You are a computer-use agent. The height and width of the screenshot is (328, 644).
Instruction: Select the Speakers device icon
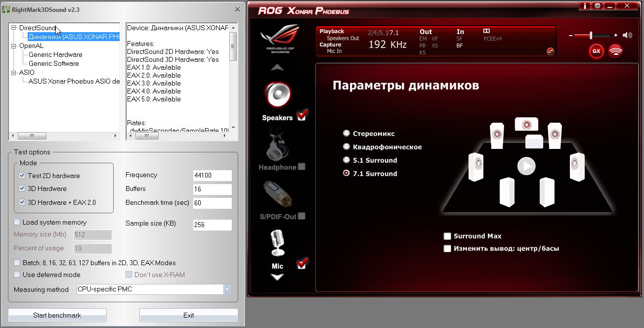pos(278,95)
